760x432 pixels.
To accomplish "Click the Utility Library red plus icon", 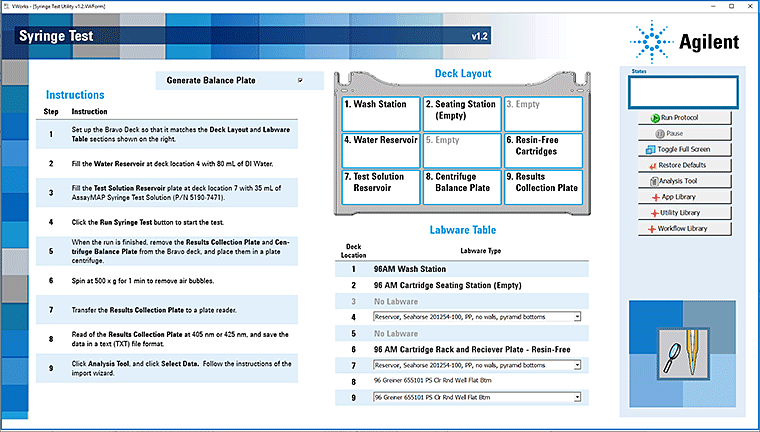I will pyautogui.click(x=653, y=213).
